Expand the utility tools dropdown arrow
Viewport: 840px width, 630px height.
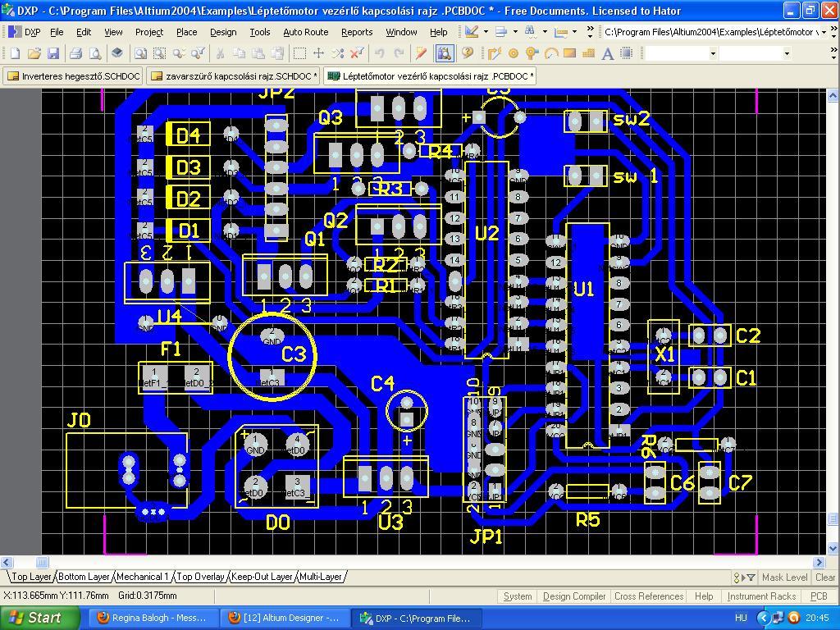[x=486, y=32]
